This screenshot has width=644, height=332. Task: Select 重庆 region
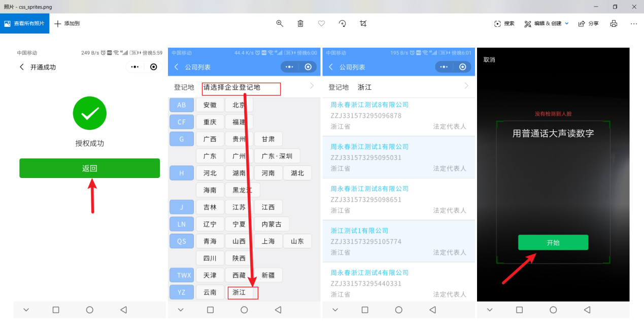pos(210,122)
